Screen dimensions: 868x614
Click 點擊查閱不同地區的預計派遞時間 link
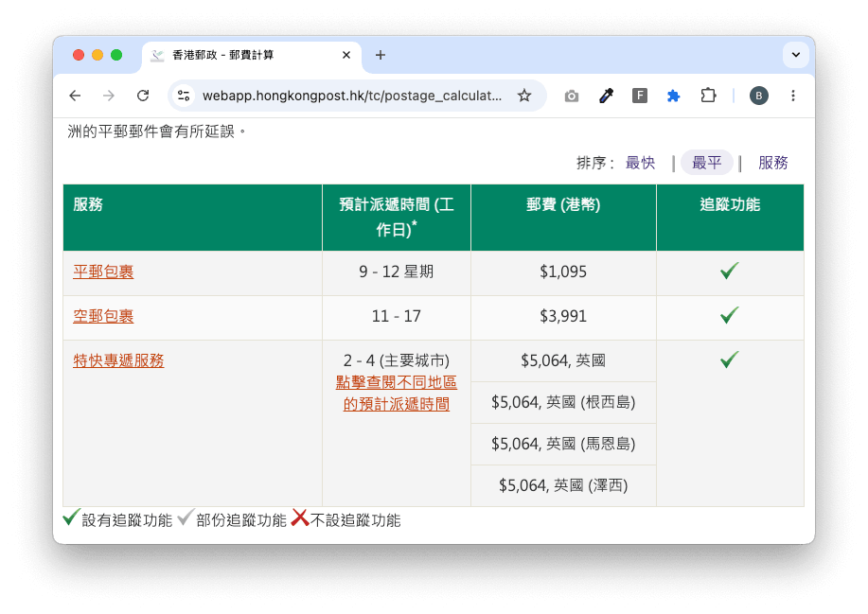click(397, 394)
